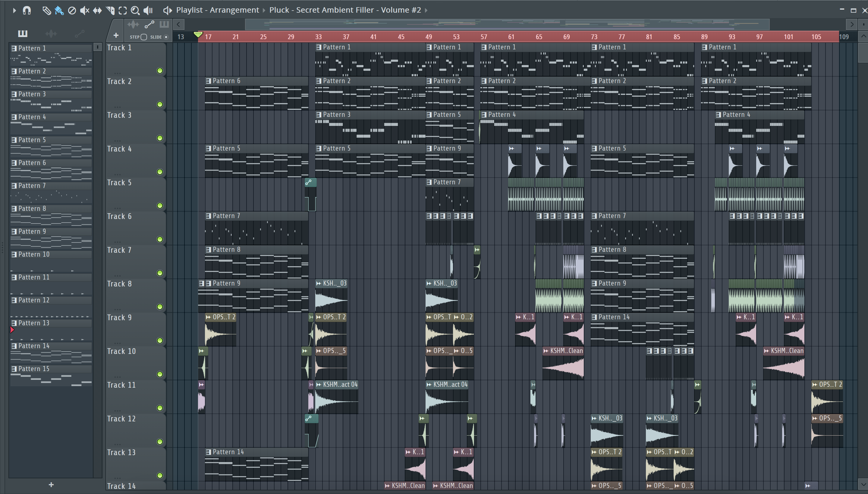Add new pattern with bottom plus button

coord(51,485)
